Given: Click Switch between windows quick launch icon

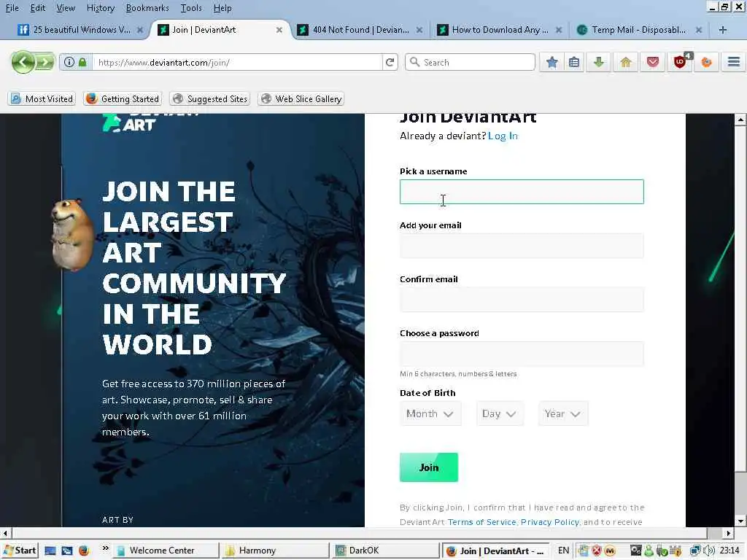Looking at the screenshot, I should click(66, 551).
